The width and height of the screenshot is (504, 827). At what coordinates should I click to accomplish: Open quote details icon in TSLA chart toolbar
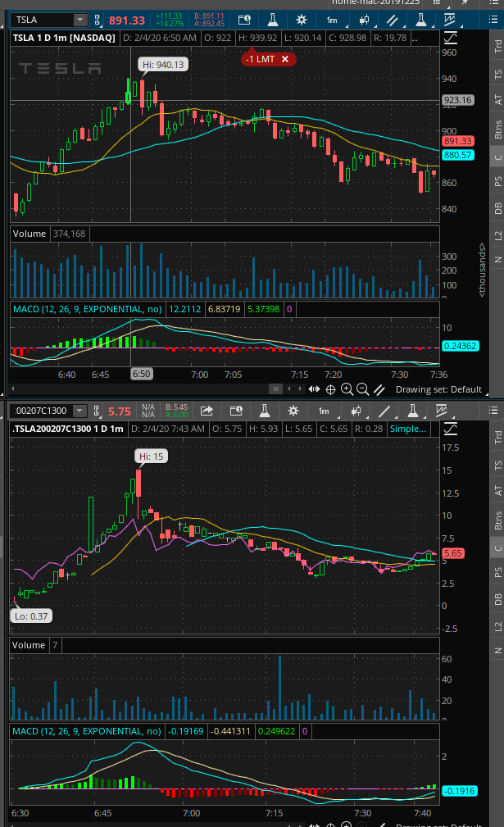(x=244, y=20)
